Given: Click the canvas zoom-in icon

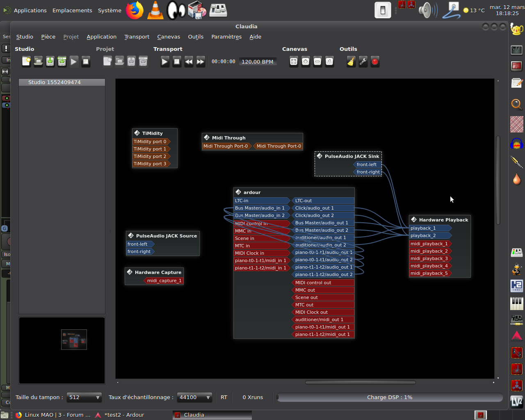Looking at the screenshot, I should (306, 62).
